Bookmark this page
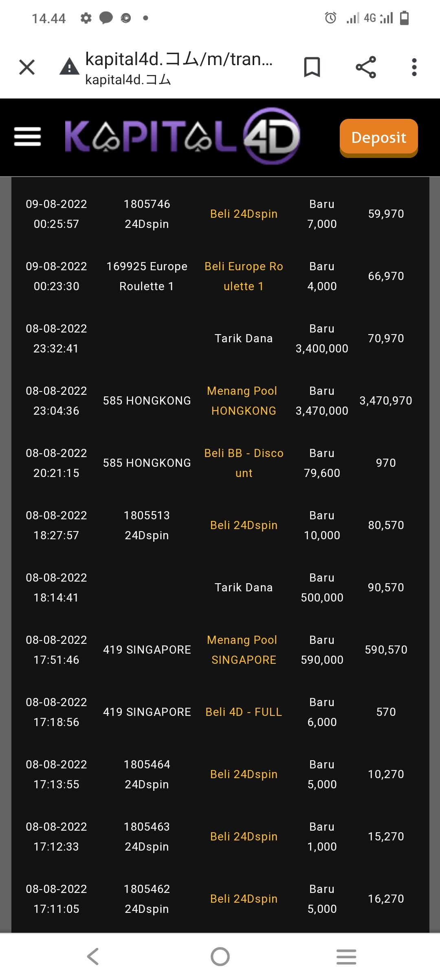This screenshot has height=980, width=440. (312, 67)
